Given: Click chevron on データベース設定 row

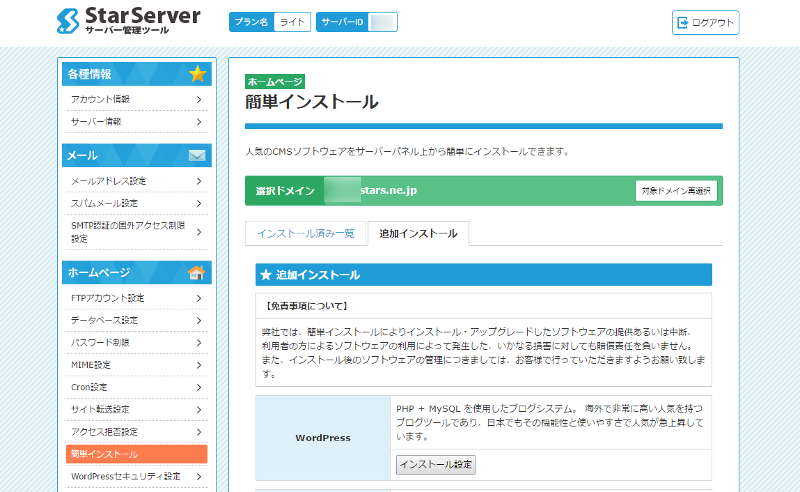Looking at the screenshot, I should click(199, 321).
